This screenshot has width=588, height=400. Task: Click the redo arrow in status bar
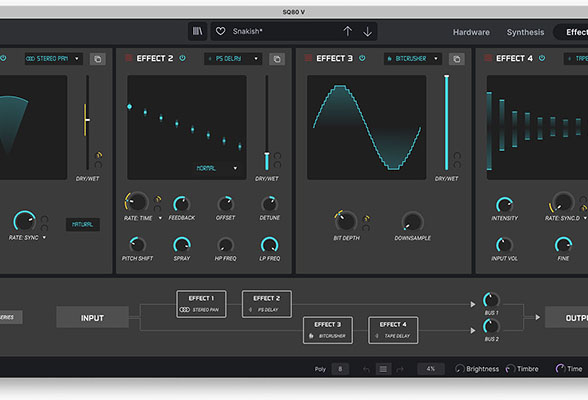point(400,369)
